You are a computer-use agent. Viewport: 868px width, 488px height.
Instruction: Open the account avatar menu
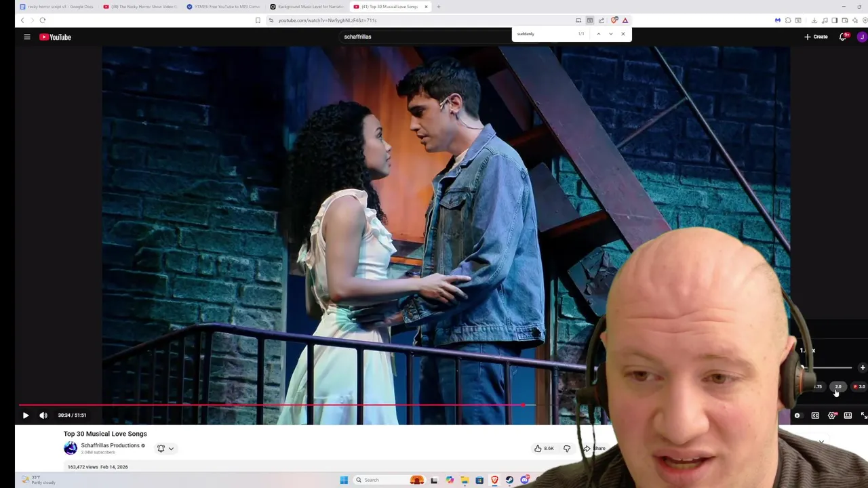point(862,37)
